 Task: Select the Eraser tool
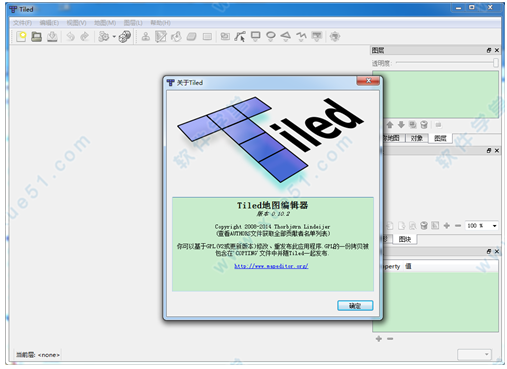(192, 36)
